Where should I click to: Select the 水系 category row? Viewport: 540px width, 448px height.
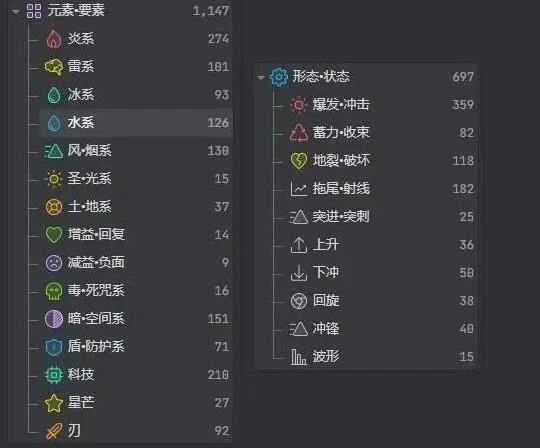click(136, 123)
